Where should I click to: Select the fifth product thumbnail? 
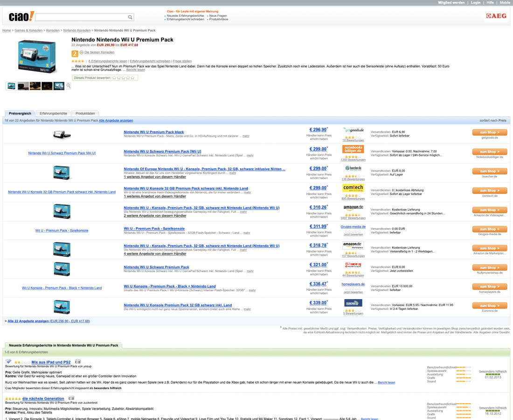pyautogui.click(x=59, y=86)
